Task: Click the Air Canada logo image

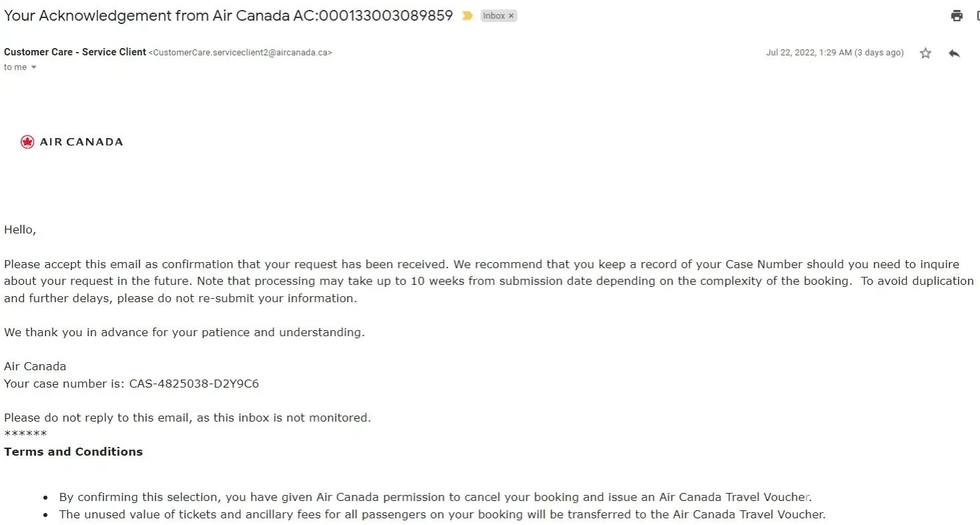Action: (x=72, y=141)
